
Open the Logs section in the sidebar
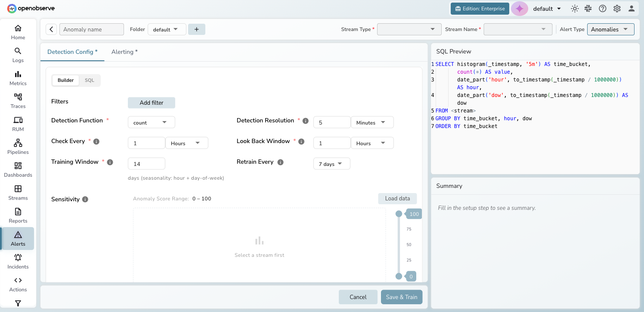click(x=18, y=55)
